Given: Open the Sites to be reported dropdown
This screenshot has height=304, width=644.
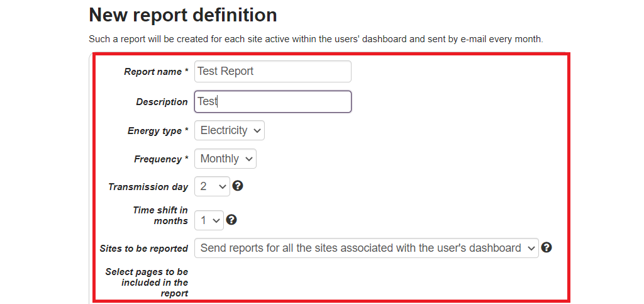Looking at the screenshot, I should (x=366, y=248).
